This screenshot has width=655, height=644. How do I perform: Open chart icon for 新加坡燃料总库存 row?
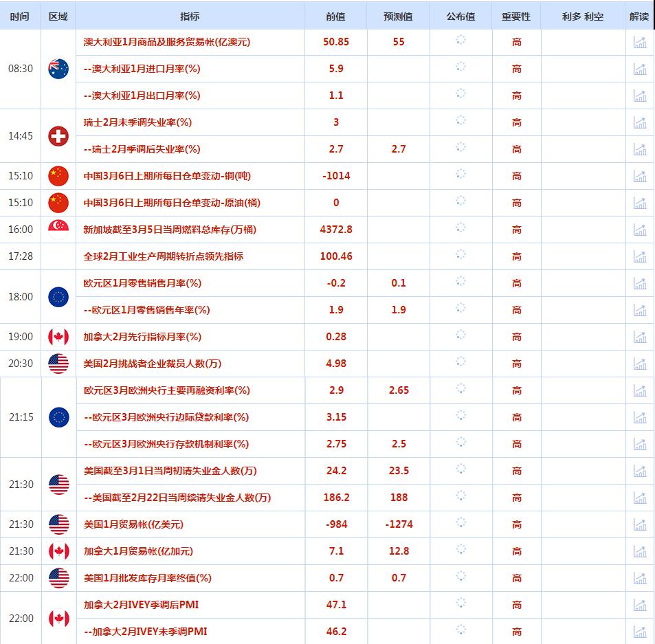[640, 230]
